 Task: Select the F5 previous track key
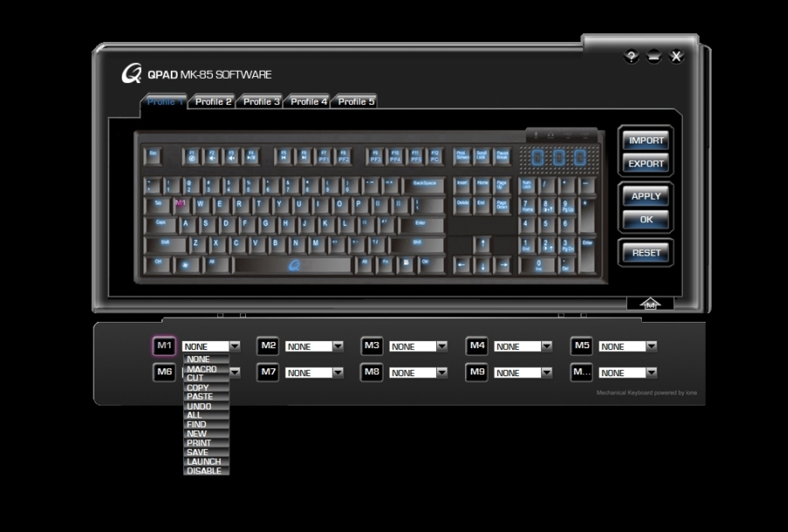(284, 157)
